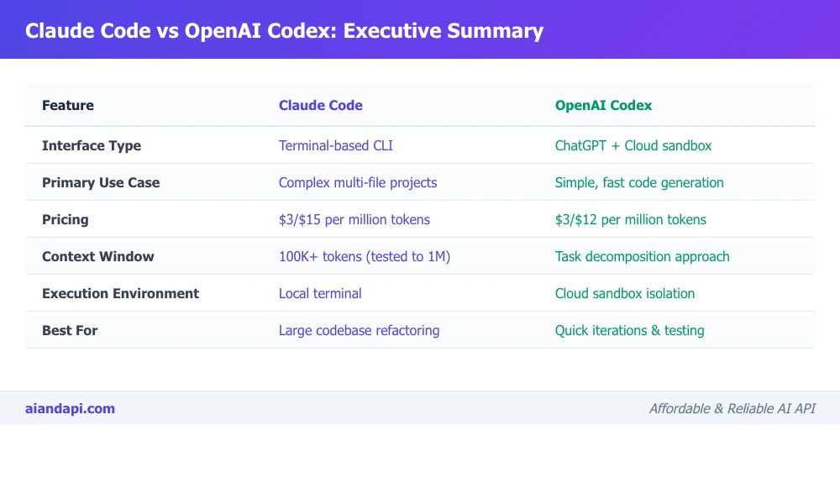
Task: Click the 'Large codebase refactoring' cell
Action: tap(359, 330)
